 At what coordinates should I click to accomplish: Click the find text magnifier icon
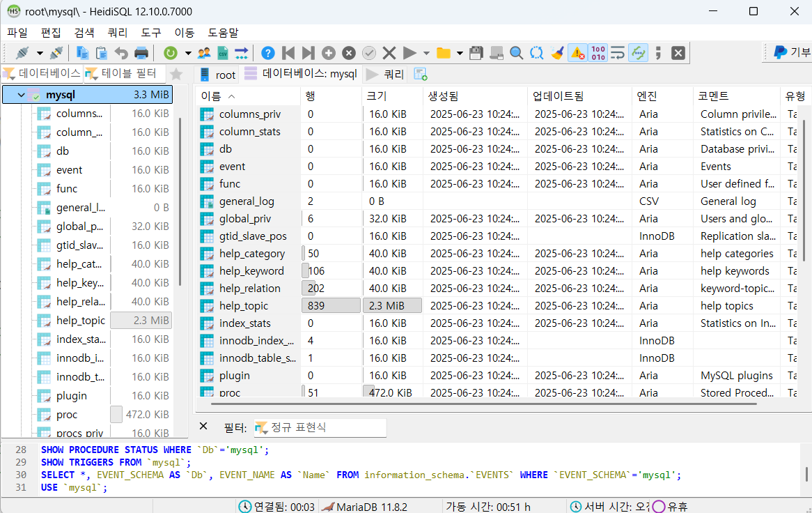tap(516, 53)
